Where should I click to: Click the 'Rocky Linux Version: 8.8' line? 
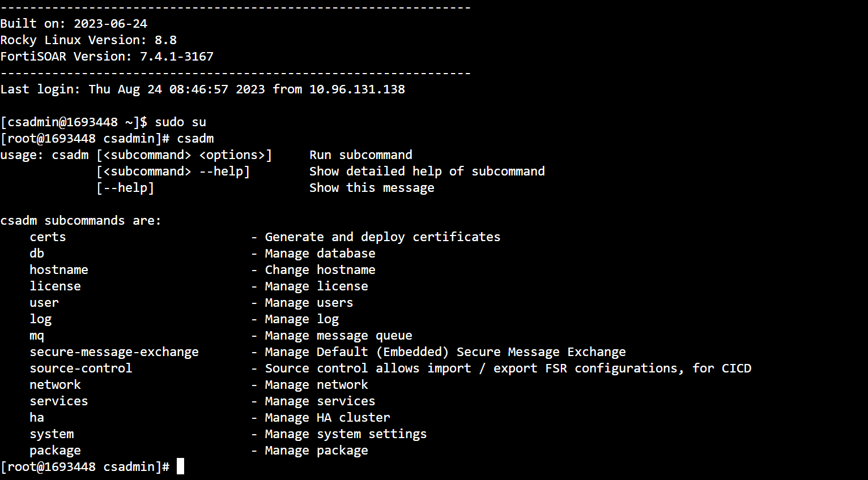tap(88, 40)
